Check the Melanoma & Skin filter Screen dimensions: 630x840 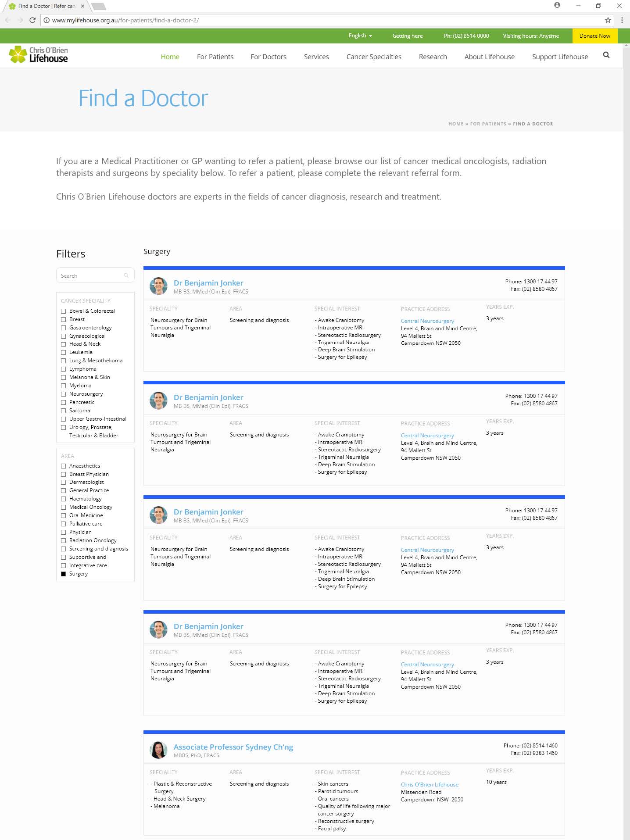tap(63, 377)
